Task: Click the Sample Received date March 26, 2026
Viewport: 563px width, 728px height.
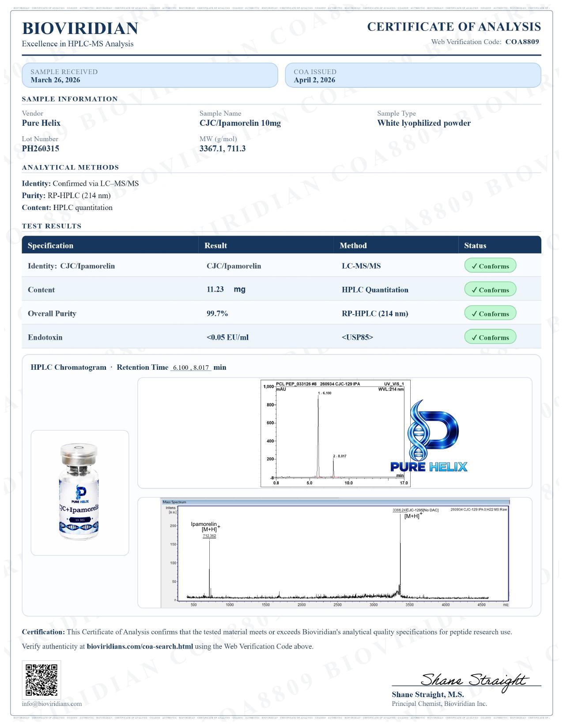Action: 56,80
